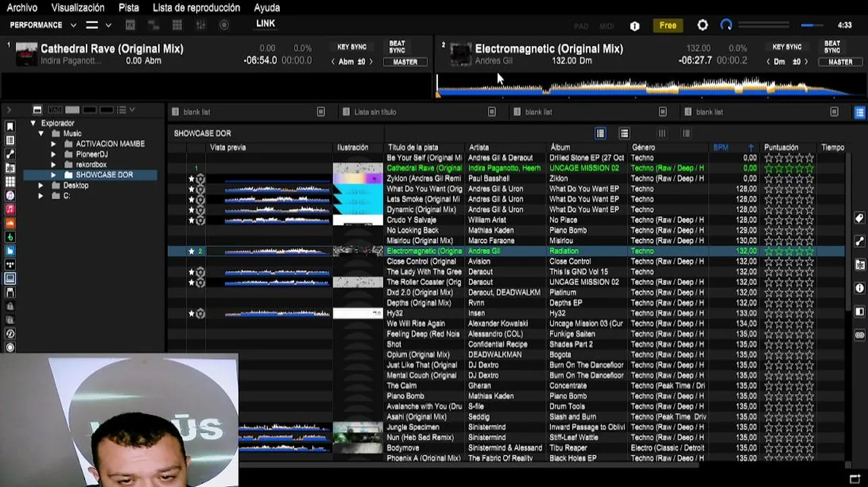
Task: Enable MIDI mode in top bar
Action: [607, 26]
